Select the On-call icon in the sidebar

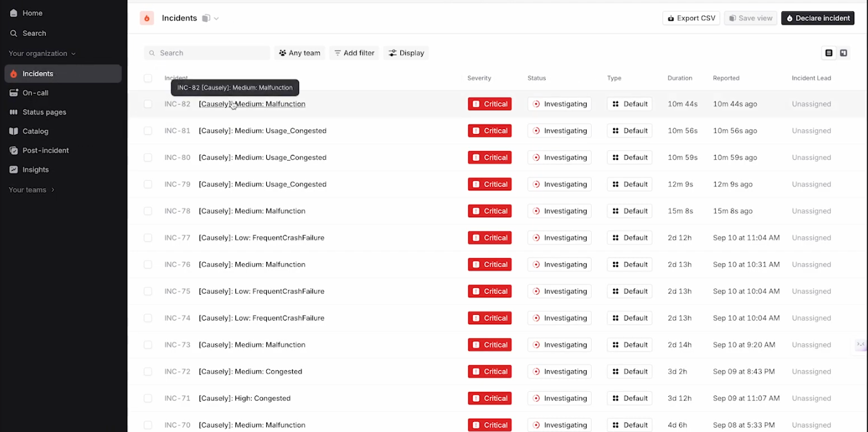point(13,93)
